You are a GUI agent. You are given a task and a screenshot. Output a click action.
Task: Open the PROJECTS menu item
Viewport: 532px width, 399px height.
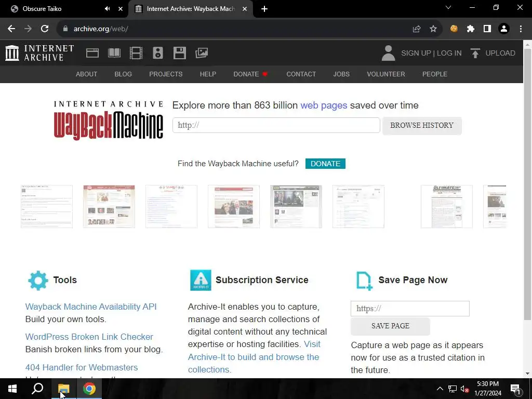pyautogui.click(x=166, y=74)
